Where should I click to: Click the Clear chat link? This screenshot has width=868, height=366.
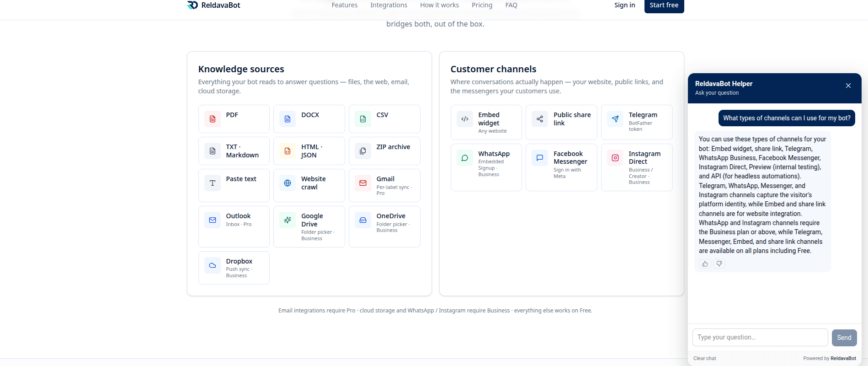point(704,358)
